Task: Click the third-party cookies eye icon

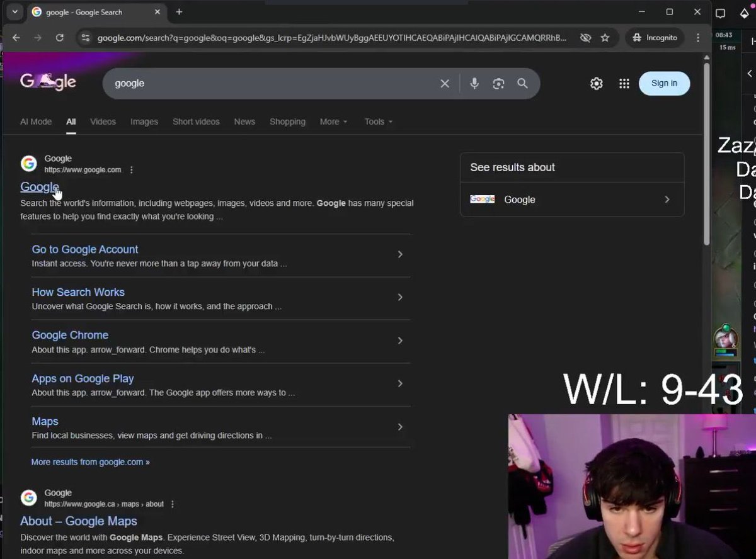Action: point(585,38)
